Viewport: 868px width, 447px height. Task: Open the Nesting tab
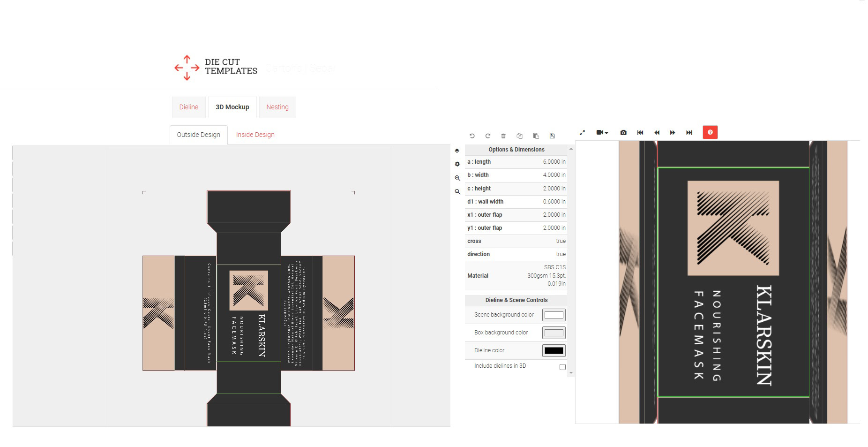pyautogui.click(x=277, y=107)
